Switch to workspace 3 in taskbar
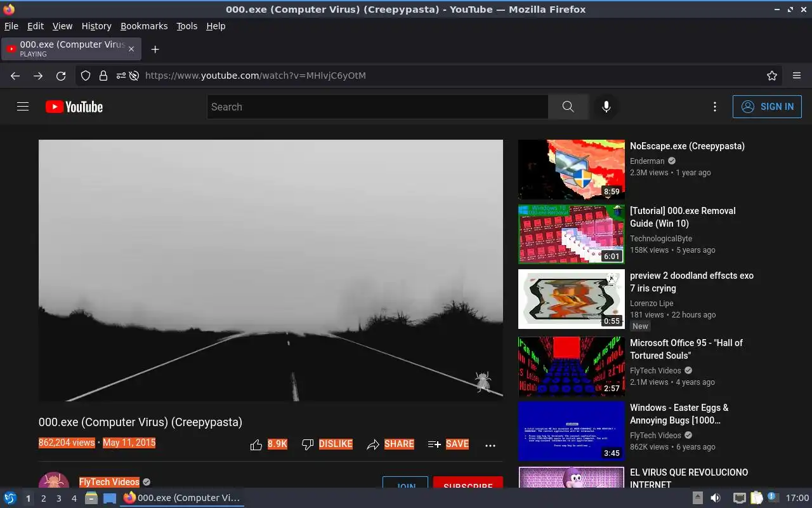Viewport: 812px width, 508px height. pos(58,498)
